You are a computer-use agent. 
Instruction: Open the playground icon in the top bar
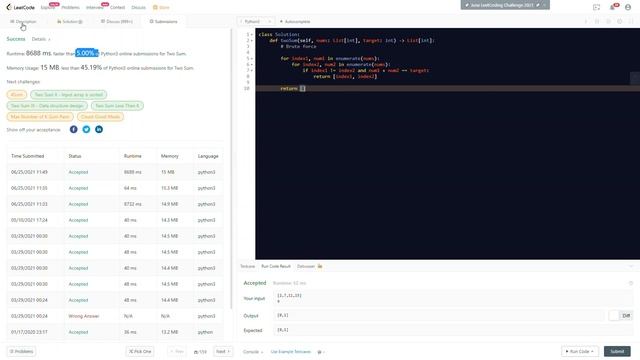pos(597,7)
